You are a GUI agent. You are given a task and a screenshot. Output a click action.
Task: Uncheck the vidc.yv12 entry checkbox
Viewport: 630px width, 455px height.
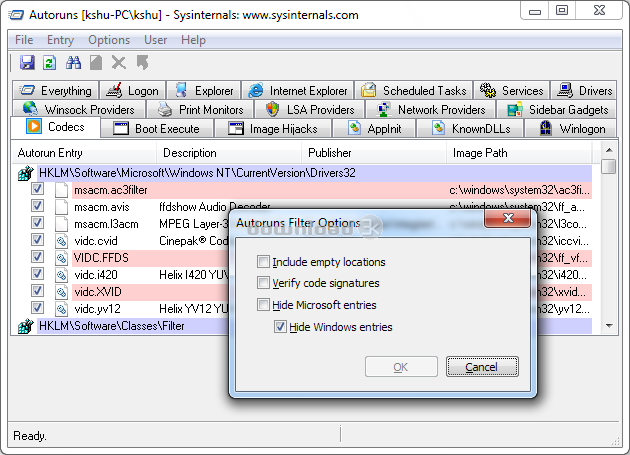click(37, 307)
